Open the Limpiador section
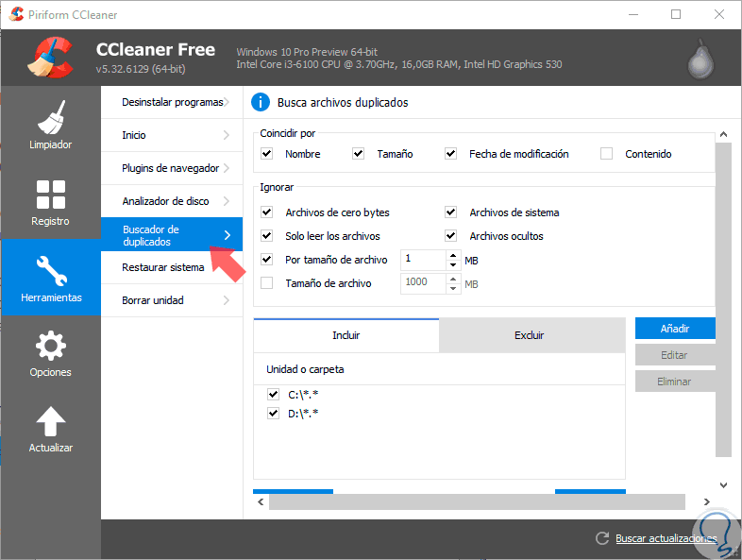742x560 pixels. [50, 125]
